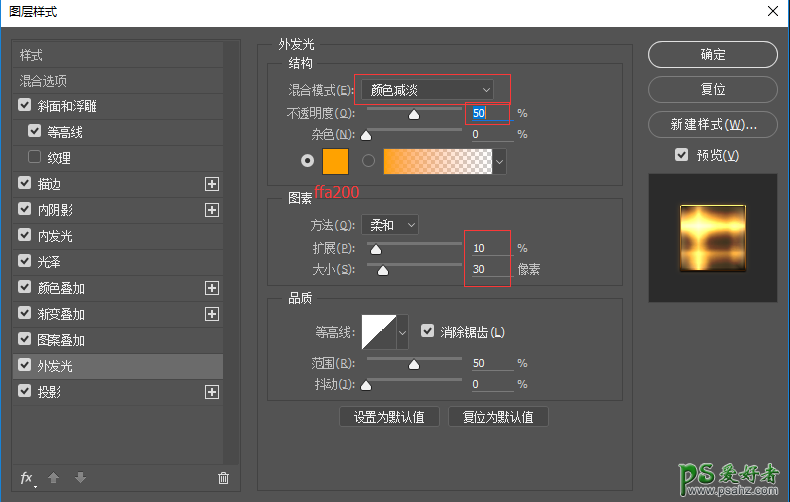Click the plus icon beside 投影

[x=211, y=392]
